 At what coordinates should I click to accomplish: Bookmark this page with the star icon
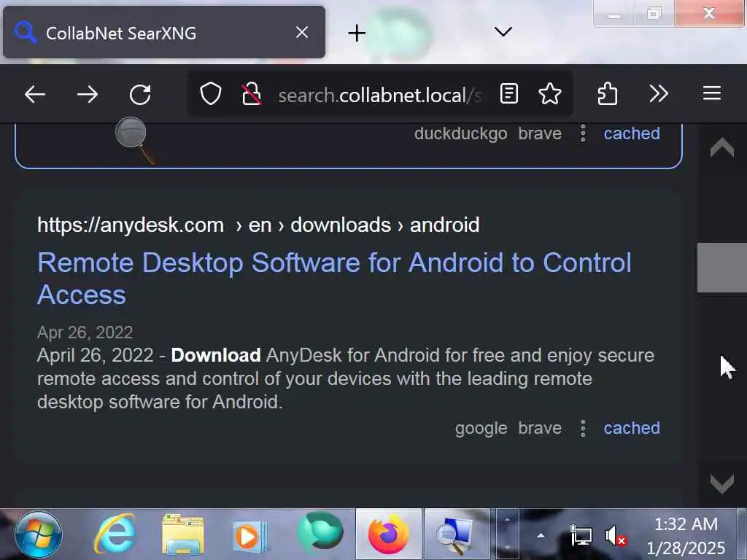(550, 93)
